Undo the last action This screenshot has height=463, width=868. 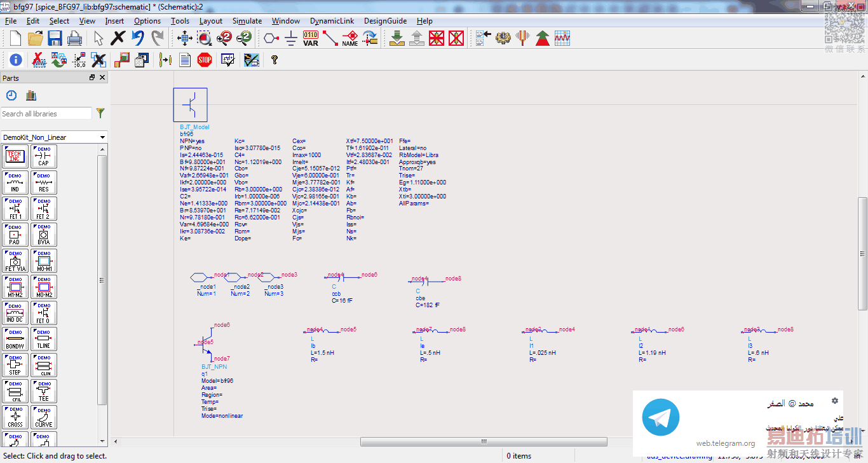(x=137, y=38)
